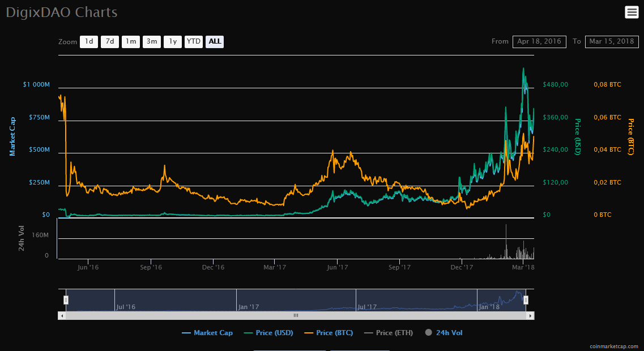Click the Jan '18 label in navigator
644x351 pixels.
pyautogui.click(x=489, y=307)
